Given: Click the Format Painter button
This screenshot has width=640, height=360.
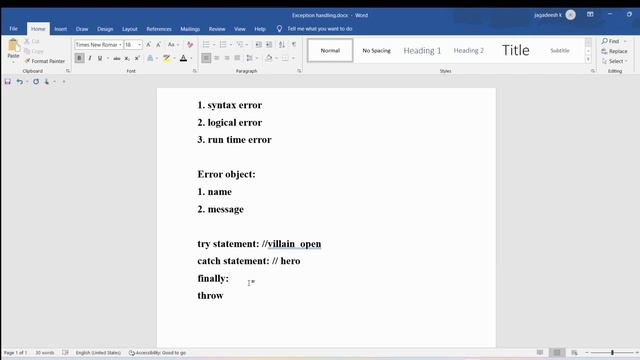Looking at the screenshot, I should [44, 61].
